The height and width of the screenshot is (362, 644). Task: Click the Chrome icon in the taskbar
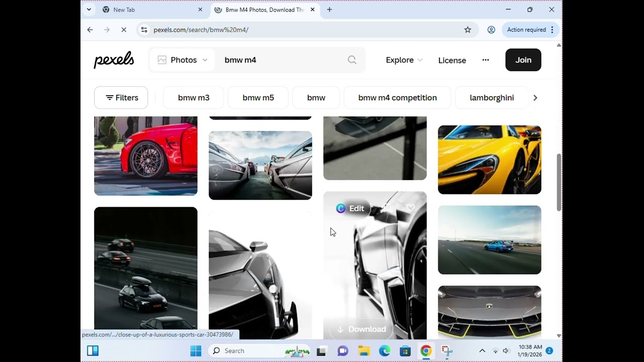click(x=426, y=351)
